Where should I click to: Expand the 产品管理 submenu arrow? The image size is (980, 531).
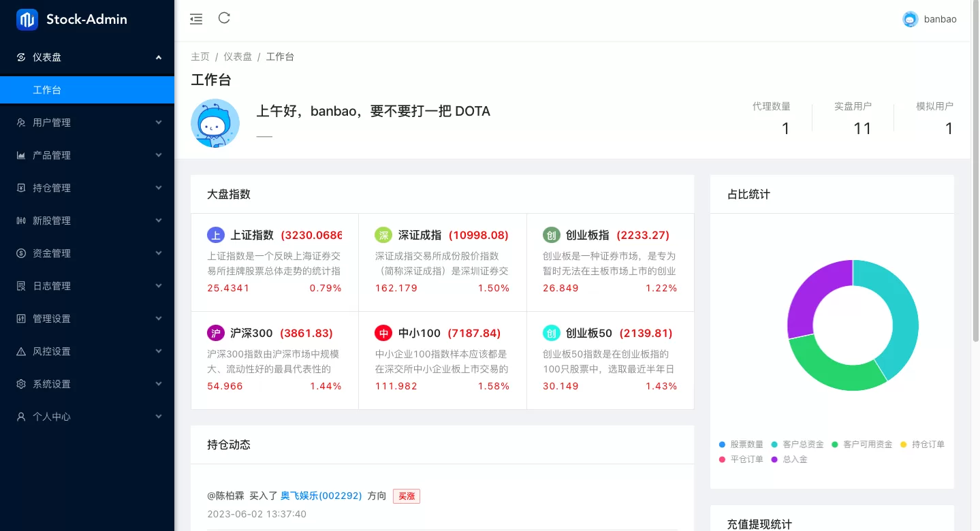[x=159, y=155]
